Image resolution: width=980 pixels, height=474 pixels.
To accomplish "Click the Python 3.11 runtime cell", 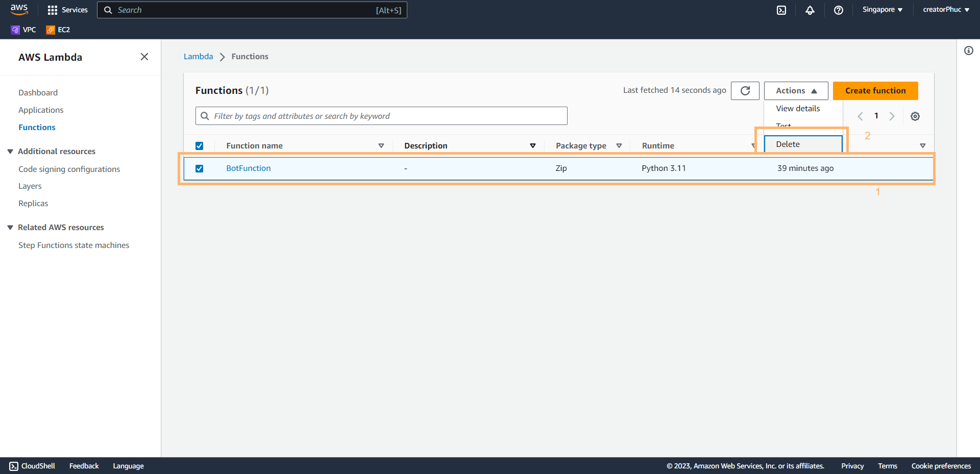I will coord(664,168).
